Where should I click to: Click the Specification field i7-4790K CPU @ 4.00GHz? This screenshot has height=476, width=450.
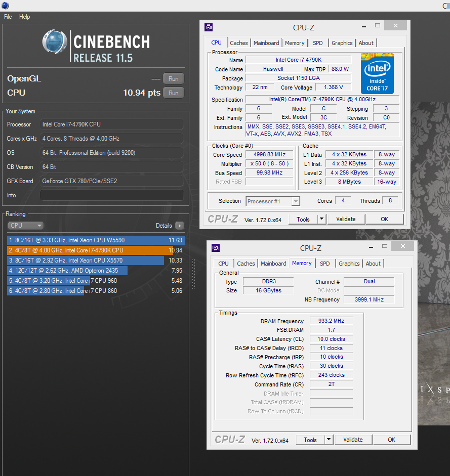point(322,100)
